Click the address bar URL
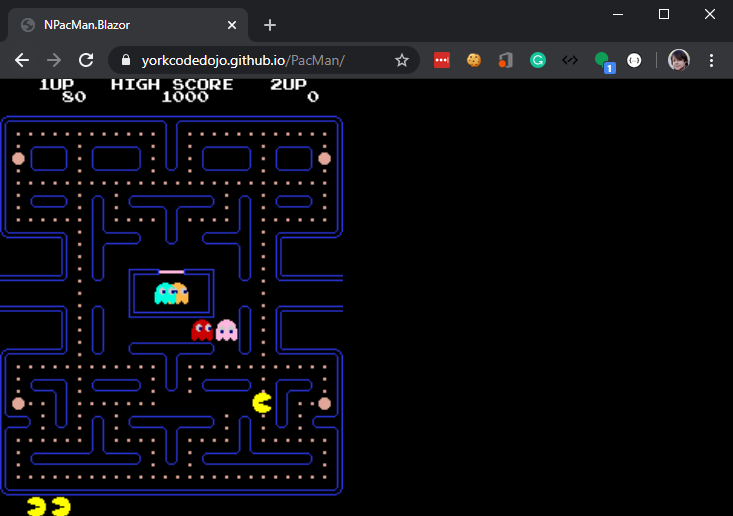Screen dimensions: 733x516 (243, 60)
